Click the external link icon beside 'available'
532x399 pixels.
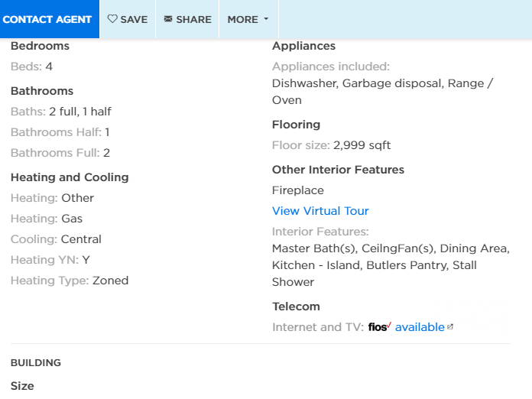coord(450,327)
